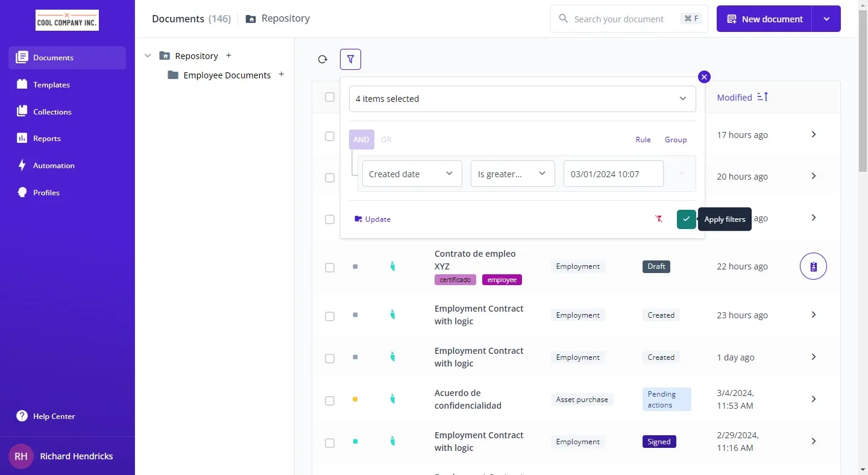The width and height of the screenshot is (868, 475).
Task: Open the Help Center
Action: tap(54, 416)
